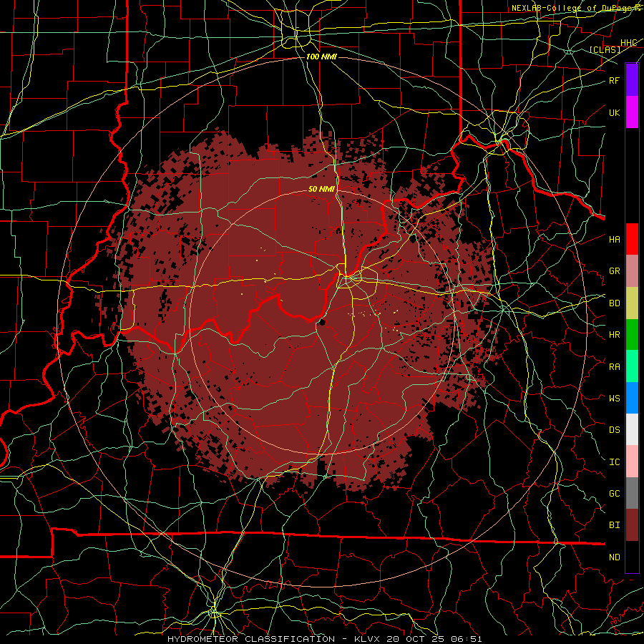
Task: Click the WS blue legend swatch
Action: (632, 398)
